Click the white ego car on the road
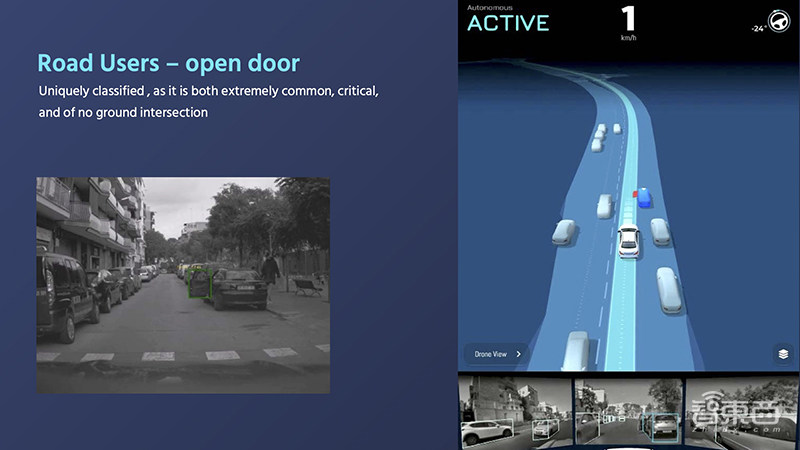The image size is (800, 450). click(628, 240)
